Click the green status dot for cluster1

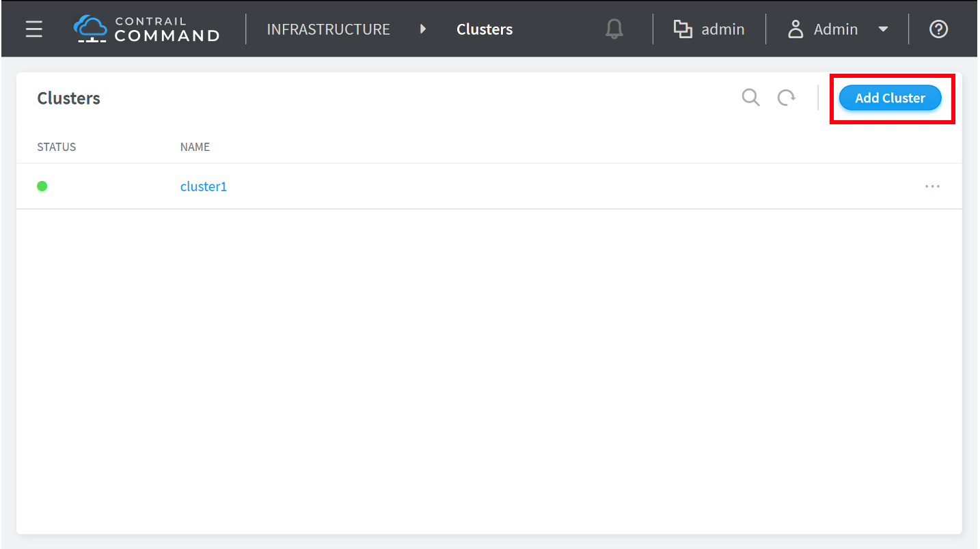[x=42, y=186]
